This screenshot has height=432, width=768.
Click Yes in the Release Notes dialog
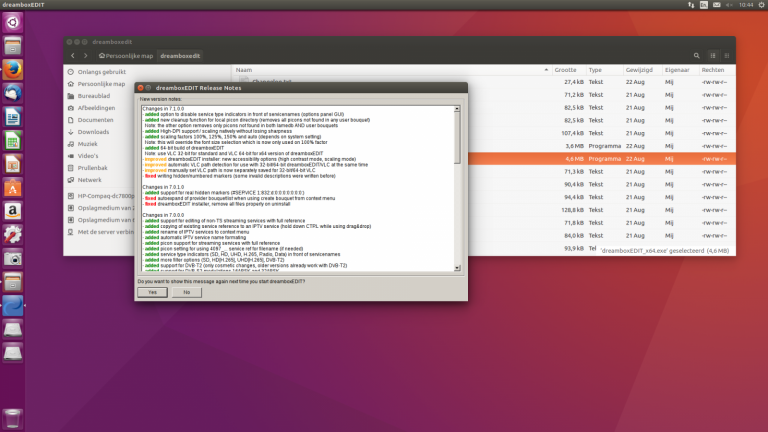[x=152, y=292]
